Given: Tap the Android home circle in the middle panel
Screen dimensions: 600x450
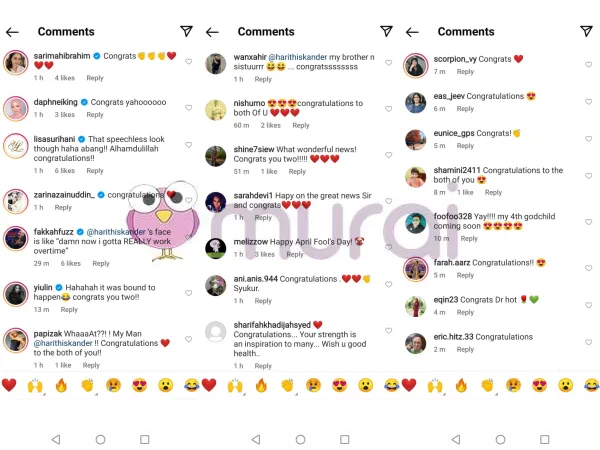Looking at the screenshot, I should tap(300, 439).
